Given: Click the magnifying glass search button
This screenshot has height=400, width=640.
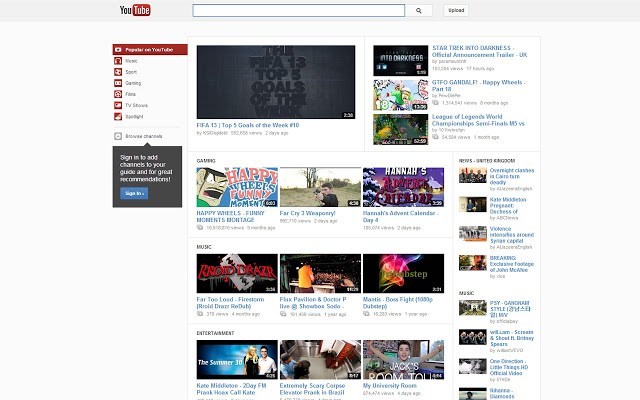Looking at the screenshot, I should [418, 11].
